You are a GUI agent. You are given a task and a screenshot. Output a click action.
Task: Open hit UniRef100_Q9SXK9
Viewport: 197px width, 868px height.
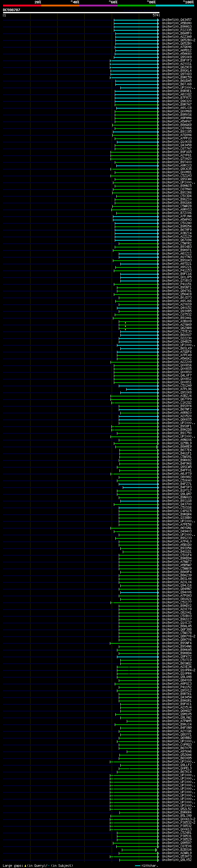tap(176, 57)
